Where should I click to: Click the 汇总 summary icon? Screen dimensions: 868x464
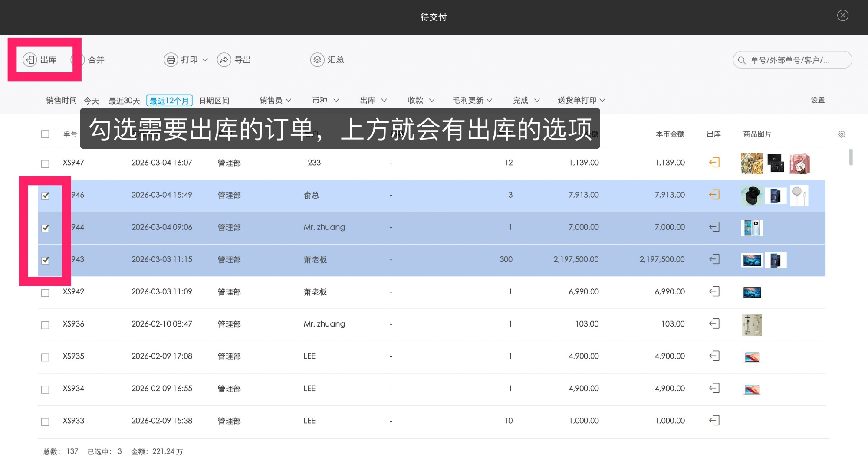pos(317,60)
